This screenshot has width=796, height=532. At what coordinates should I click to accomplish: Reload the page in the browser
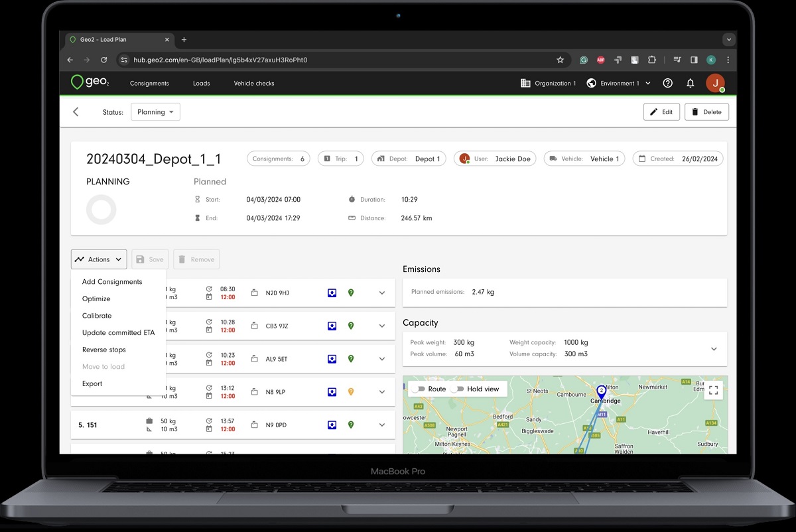[103, 60]
